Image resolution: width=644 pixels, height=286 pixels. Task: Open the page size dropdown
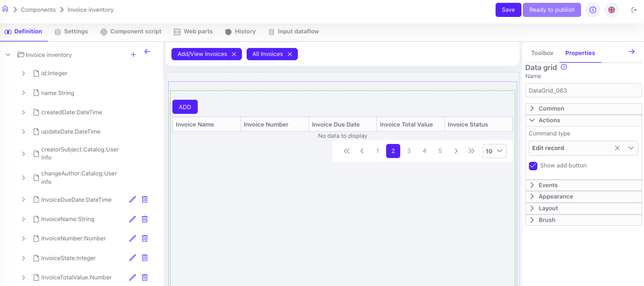[x=494, y=151]
